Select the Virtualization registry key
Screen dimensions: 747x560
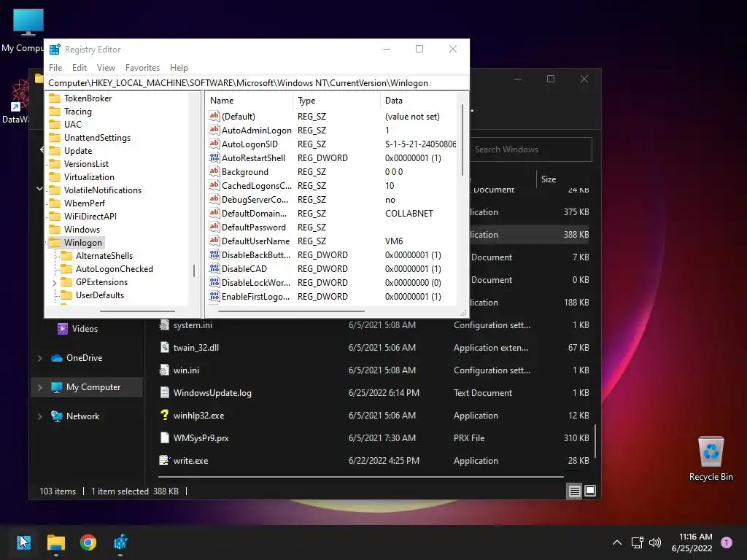pyautogui.click(x=89, y=177)
